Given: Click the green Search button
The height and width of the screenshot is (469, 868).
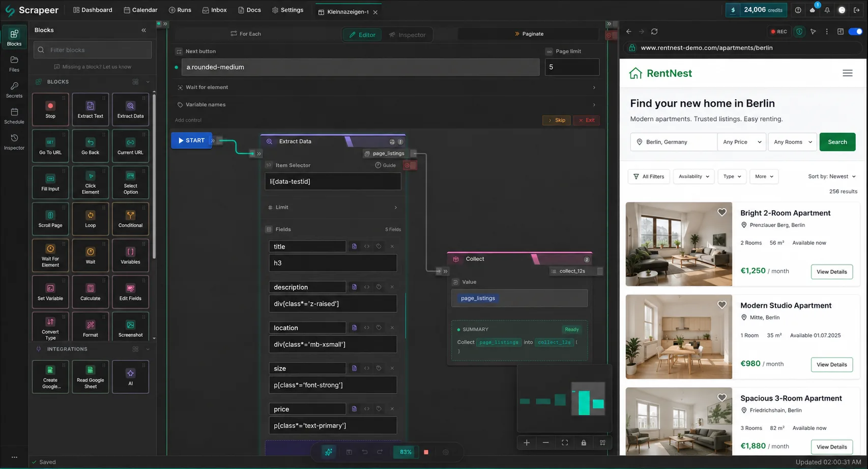Looking at the screenshot, I should (837, 142).
